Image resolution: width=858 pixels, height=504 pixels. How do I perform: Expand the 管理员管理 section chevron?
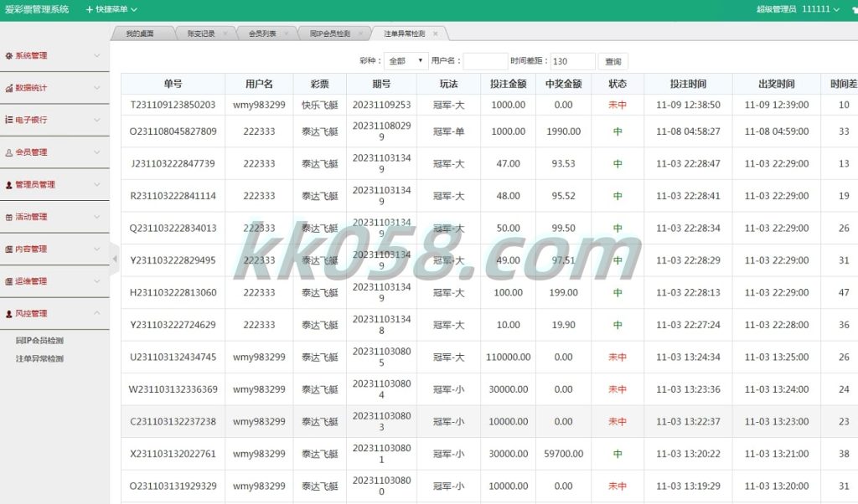pos(97,185)
